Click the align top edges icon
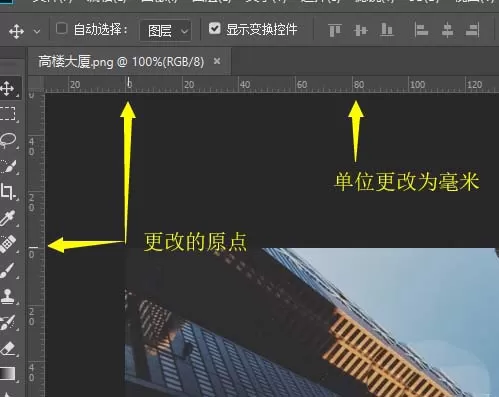Viewport: 499px width, 397px height. pyautogui.click(x=335, y=30)
